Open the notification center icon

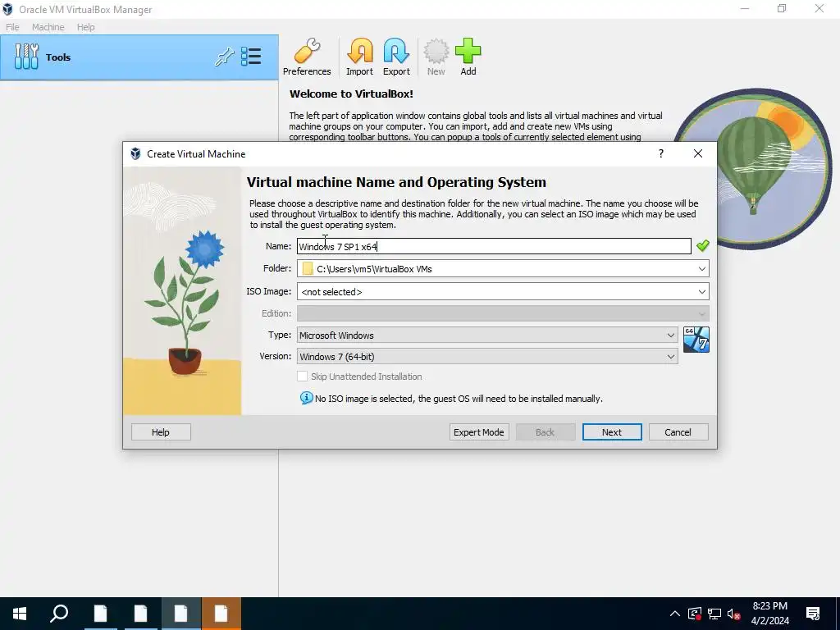tap(813, 614)
